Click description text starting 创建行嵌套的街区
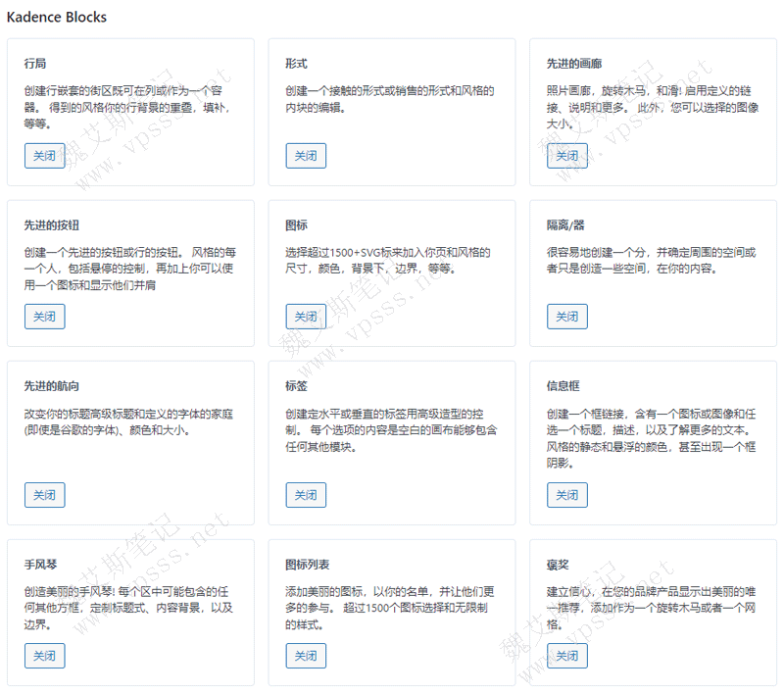784x693 pixels. coord(127,107)
